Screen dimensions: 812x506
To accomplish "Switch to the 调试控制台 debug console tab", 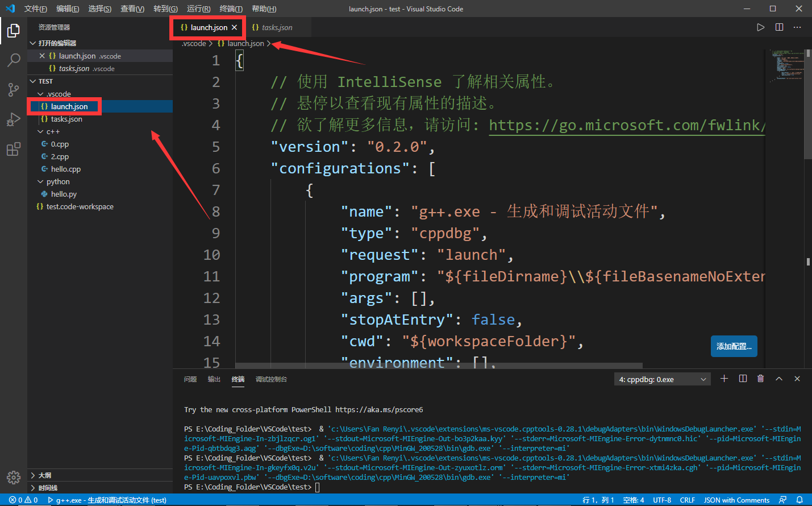I will coord(271,379).
